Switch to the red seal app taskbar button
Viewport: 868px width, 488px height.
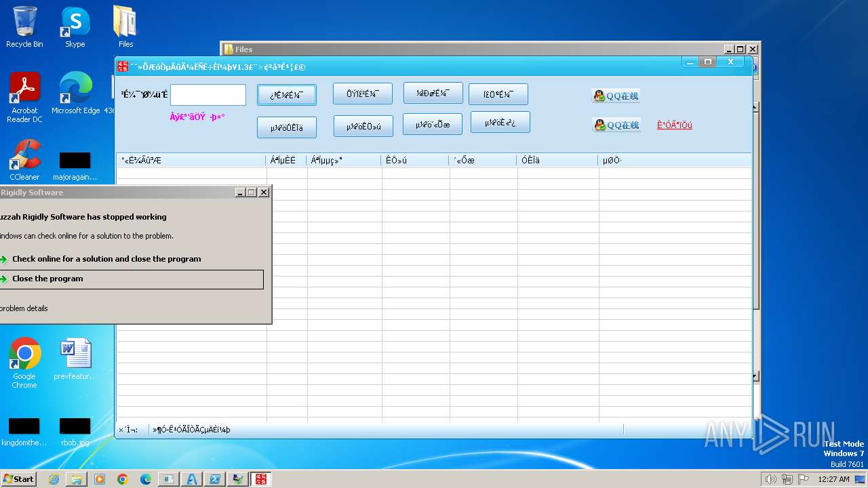pos(260,479)
